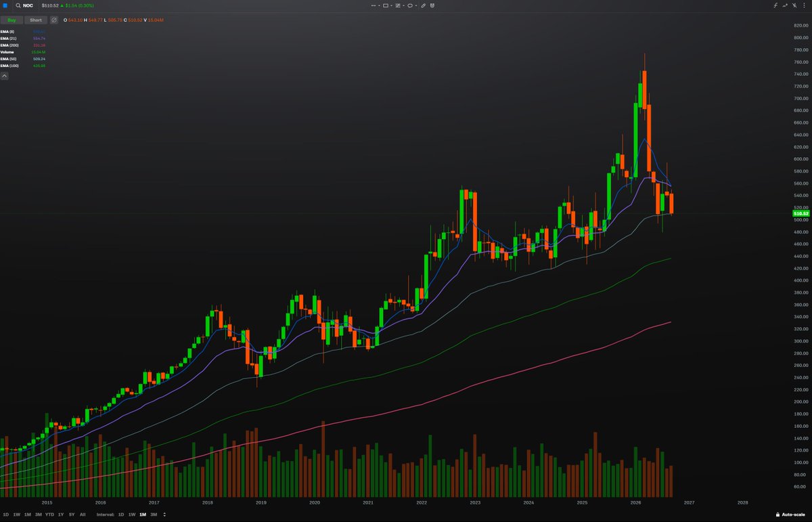Open the ellipse tool dropdown arrow
This screenshot has height=522, width=812.
pyautogui.click(x=416, y=5)
